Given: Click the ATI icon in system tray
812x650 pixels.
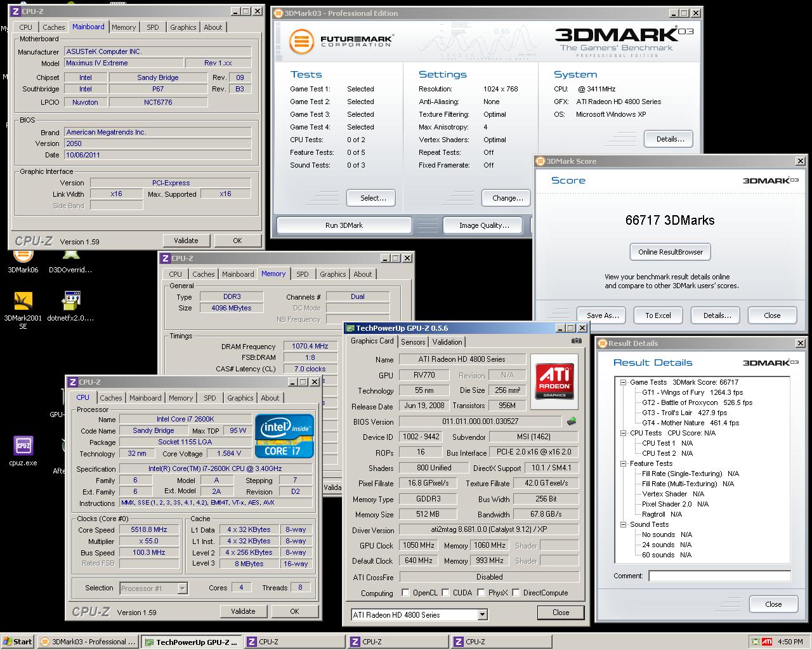Looking at the screenshot, I should (x=766, y=642).
